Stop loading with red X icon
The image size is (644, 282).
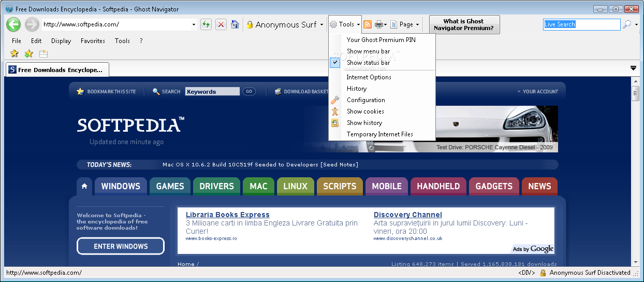click(221, 24)
